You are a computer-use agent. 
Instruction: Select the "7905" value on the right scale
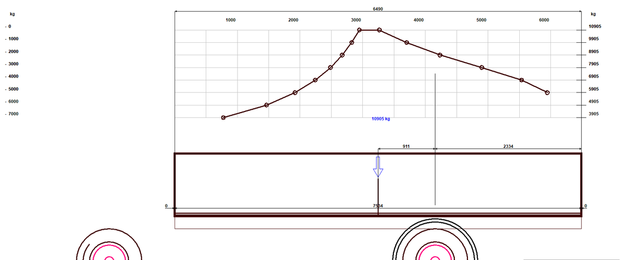coord(594,64)
